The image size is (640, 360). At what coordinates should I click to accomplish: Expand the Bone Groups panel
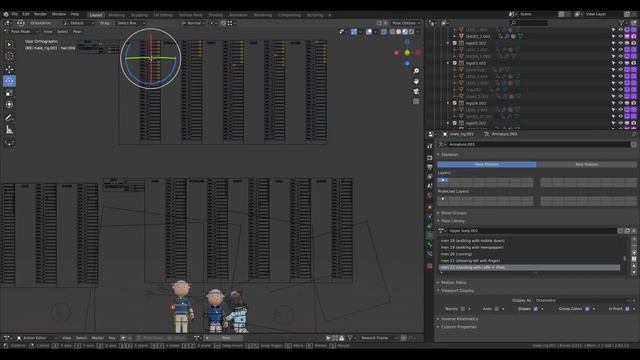point(453,213)
